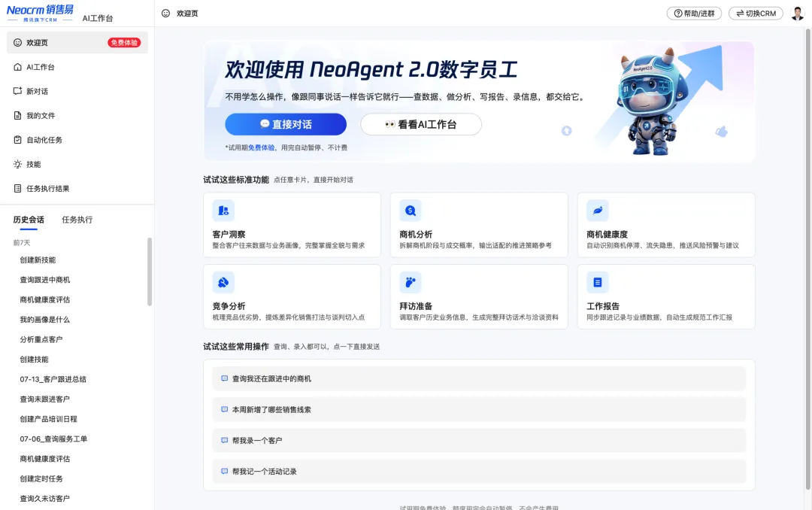This screenshot has width=812, height=510.
Task: Click the 工作报告 document icon
Action: [x=597, y=283]
